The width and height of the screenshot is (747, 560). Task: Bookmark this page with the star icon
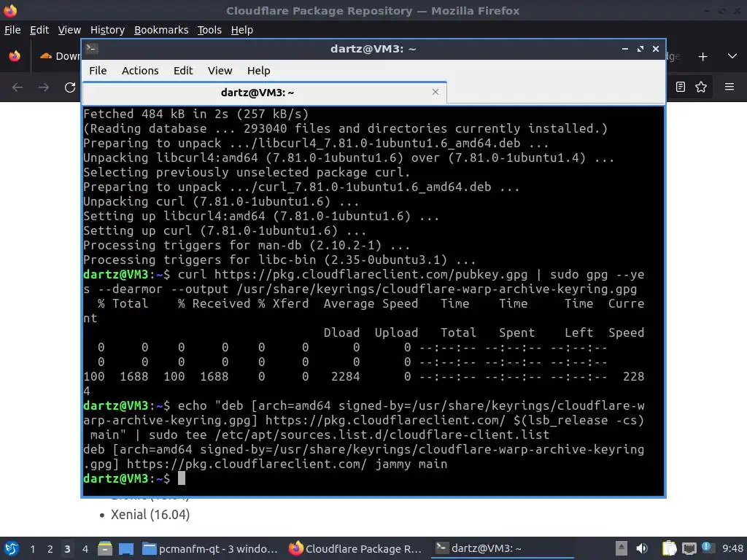tap(701, 87)
